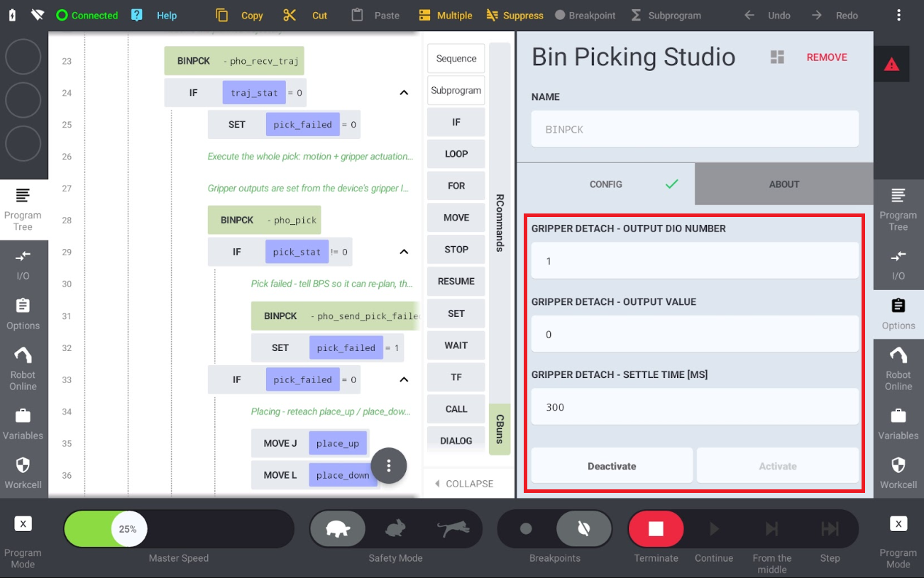Open Robot Online in the right sidebar
Viewport: 924px width, 578px height.
(898, 369)
